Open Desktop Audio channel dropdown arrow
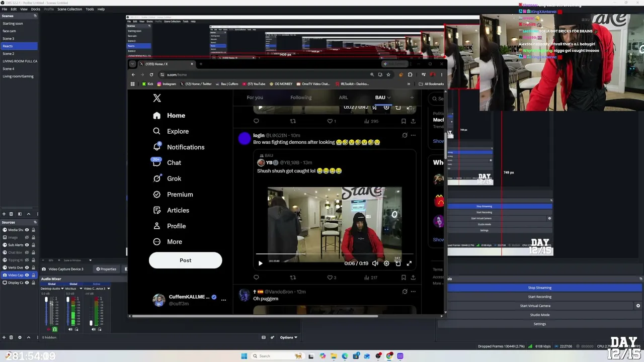The width and height of the screenshot is (644, 362). click(x=62, y=289)
